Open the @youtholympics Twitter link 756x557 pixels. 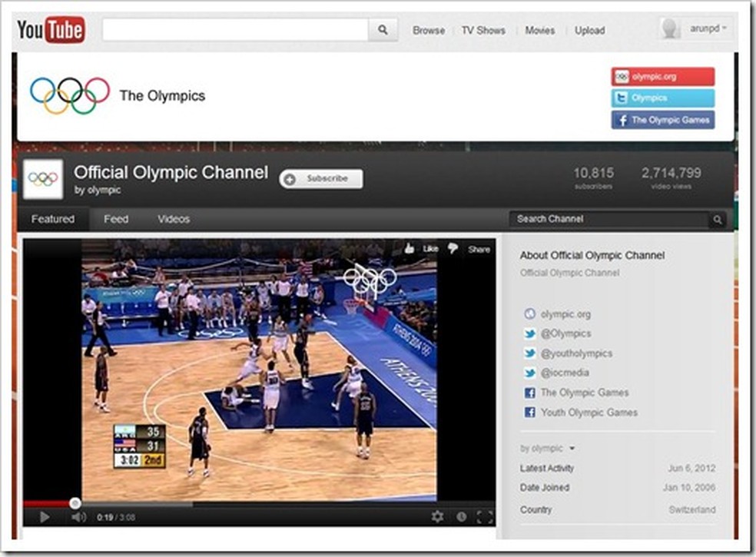click(576, 353)
